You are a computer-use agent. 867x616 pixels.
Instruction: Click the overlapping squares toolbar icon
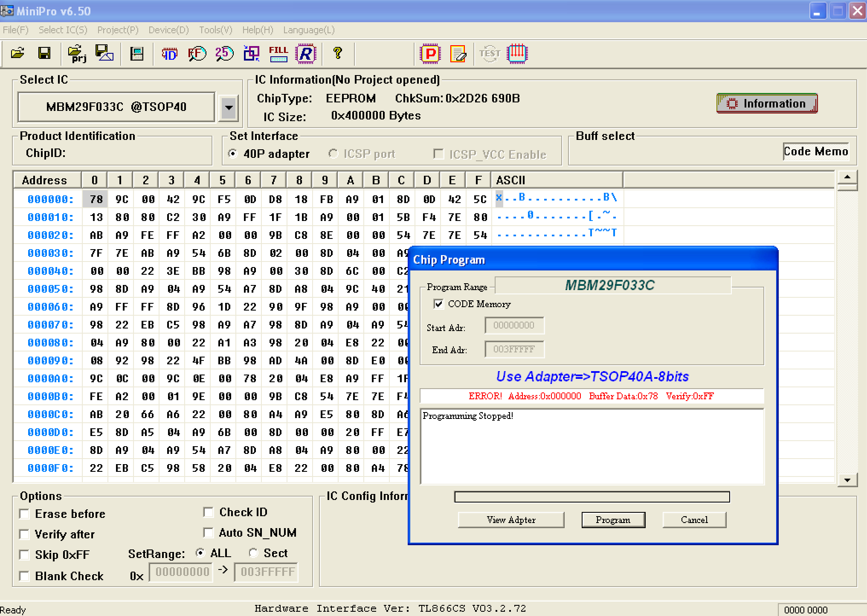coord(252,53)
